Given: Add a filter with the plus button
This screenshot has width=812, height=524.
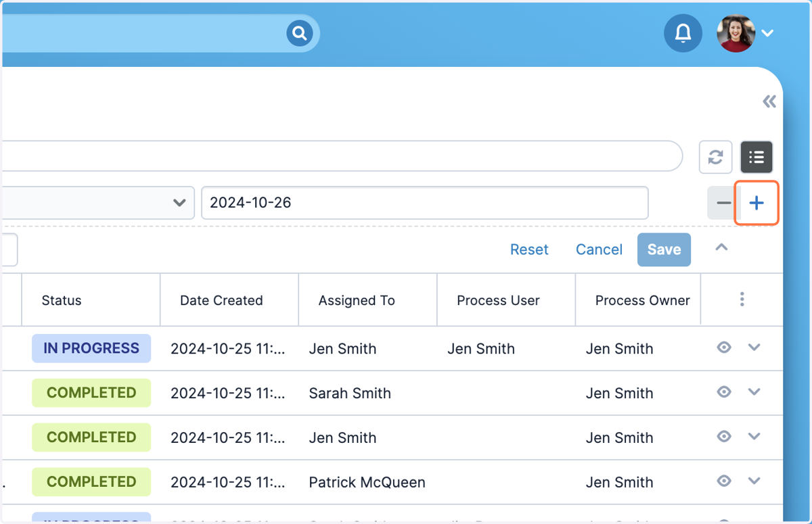Looking at the screenshot, I should (x=757, y=203).
